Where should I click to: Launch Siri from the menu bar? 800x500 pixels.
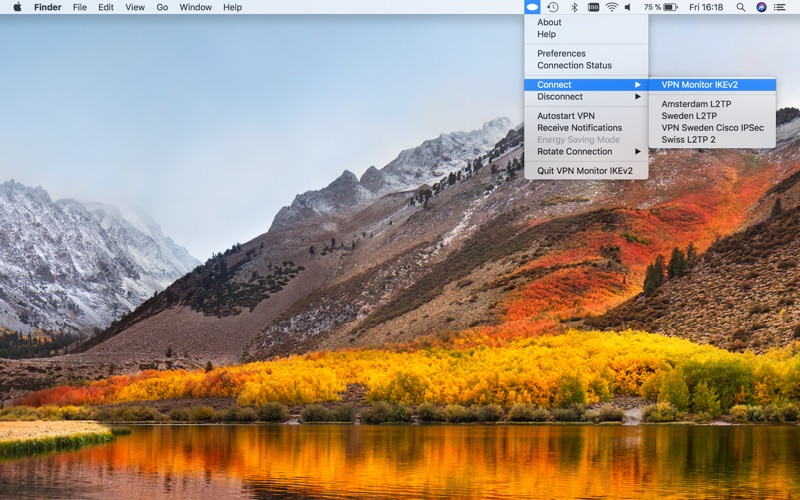coord(761,7)
